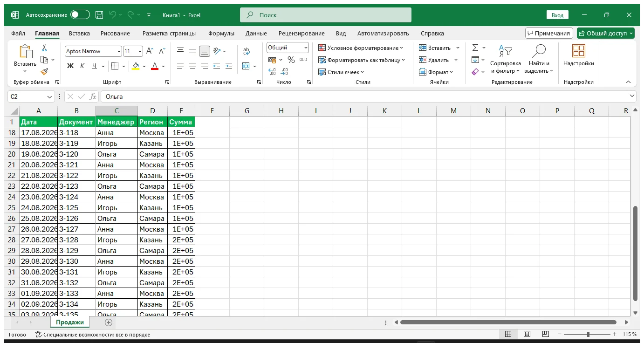The width and height of the screenshot is (644, 343).
Task: Click the Save icon in title bar
Action: [99, 15]
